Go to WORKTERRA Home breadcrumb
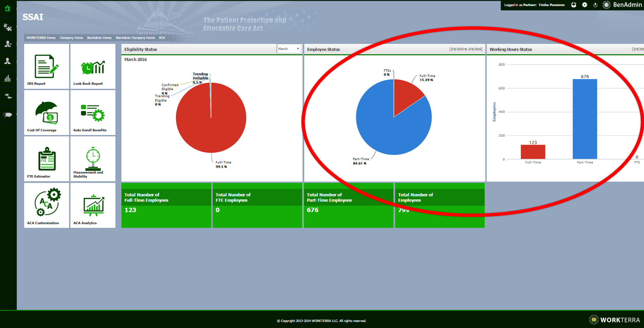Screen dimensions: 644x328 [x=41, y=38]
